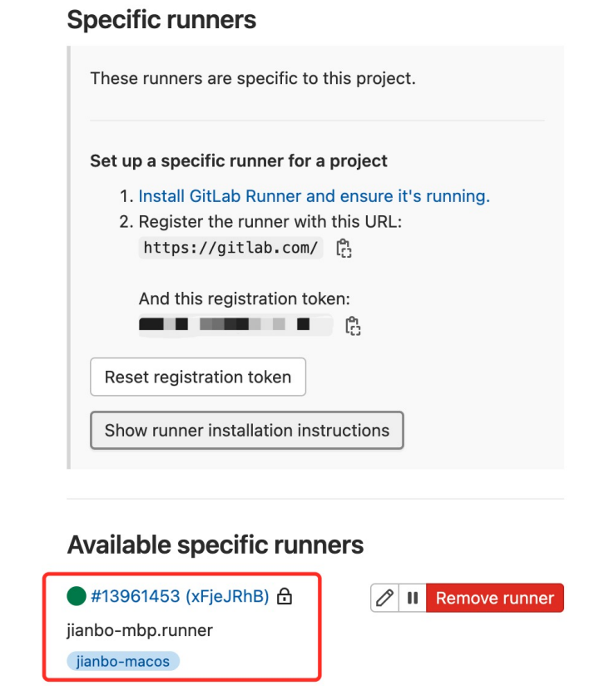
Task: Click the https://gitlab.com/ URL text
Action: (x=230, y=248)
